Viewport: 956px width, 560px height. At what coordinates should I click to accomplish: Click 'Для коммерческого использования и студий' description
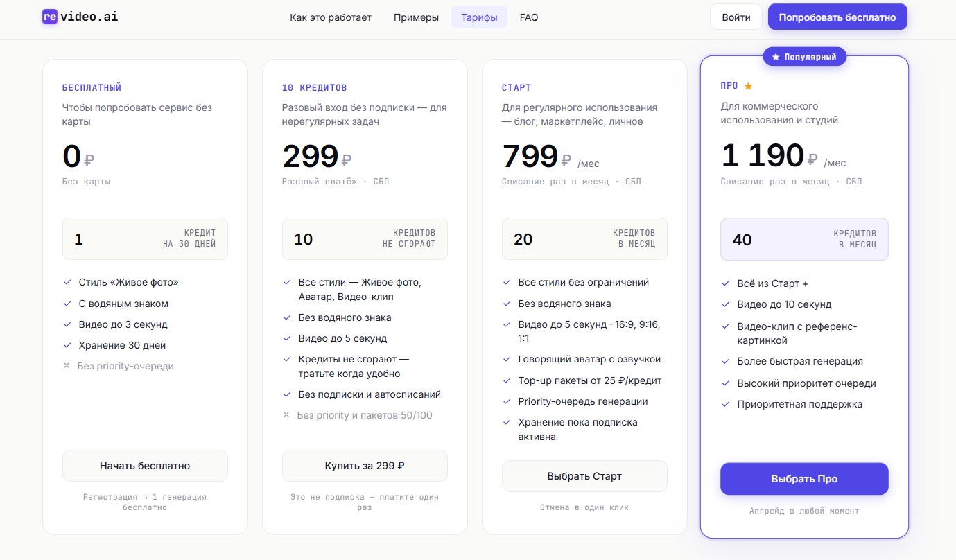779,113
